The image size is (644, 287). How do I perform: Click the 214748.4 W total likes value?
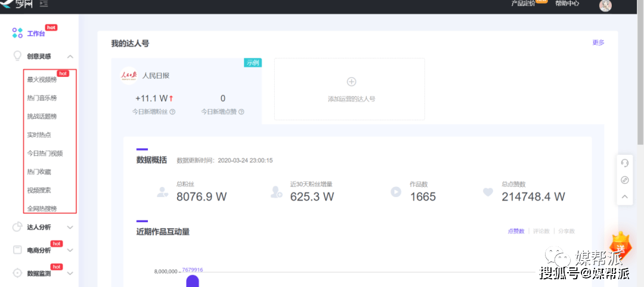tap(534, 197)
